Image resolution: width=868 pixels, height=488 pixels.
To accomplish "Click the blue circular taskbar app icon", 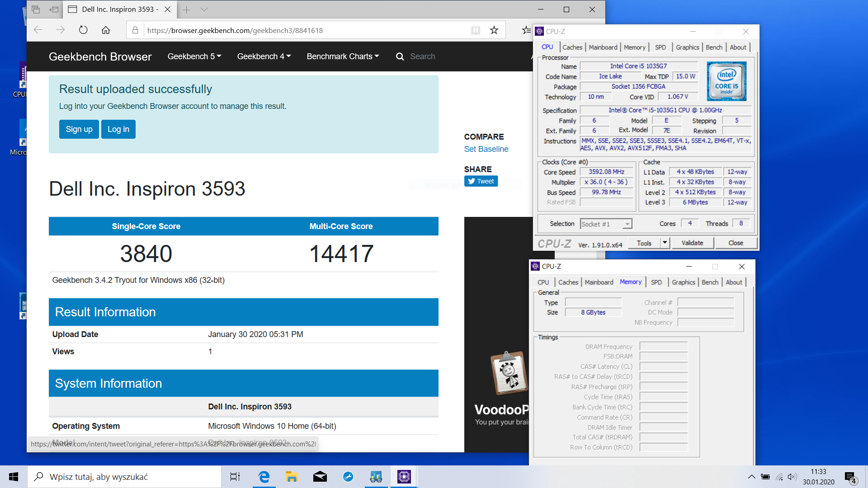I will [348, 477].
